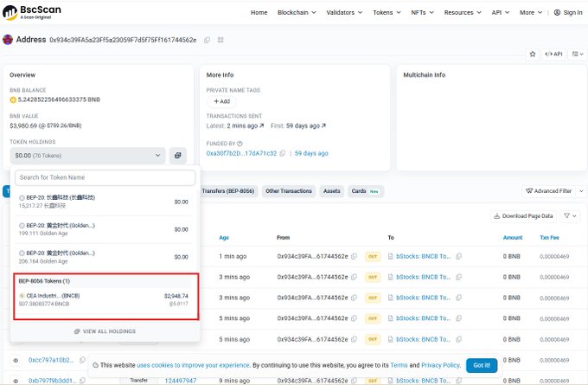The image size is (588, 385).
Task: Copy the funder address
Action: click(x=283, y=153)
